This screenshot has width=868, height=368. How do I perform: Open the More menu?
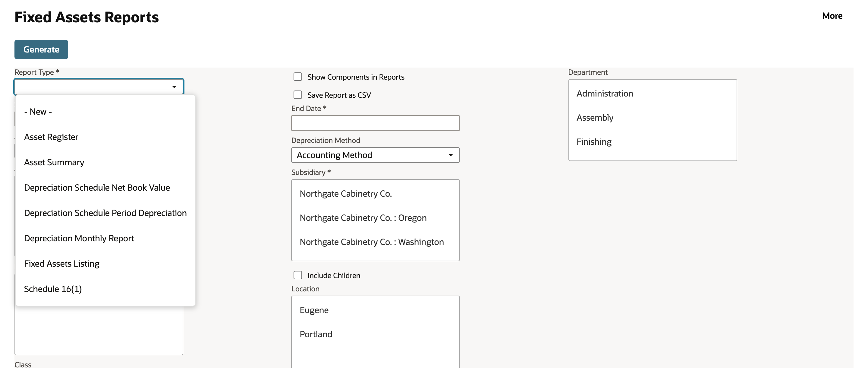832,15
